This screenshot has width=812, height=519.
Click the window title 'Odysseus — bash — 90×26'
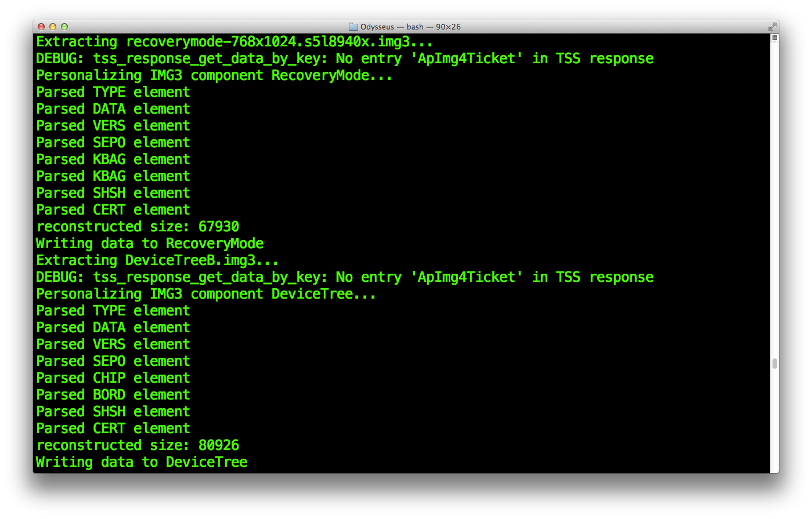point(410,27)
